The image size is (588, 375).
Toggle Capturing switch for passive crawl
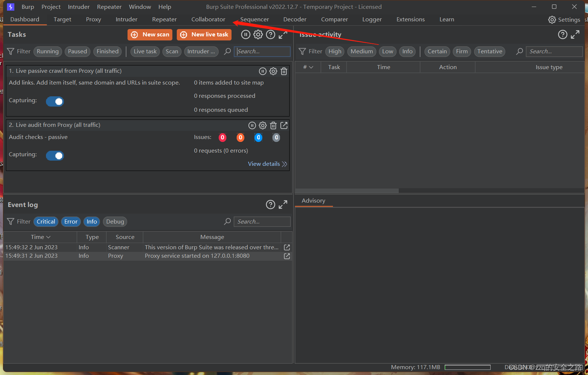pyautogui.click(x=55, y=101)
